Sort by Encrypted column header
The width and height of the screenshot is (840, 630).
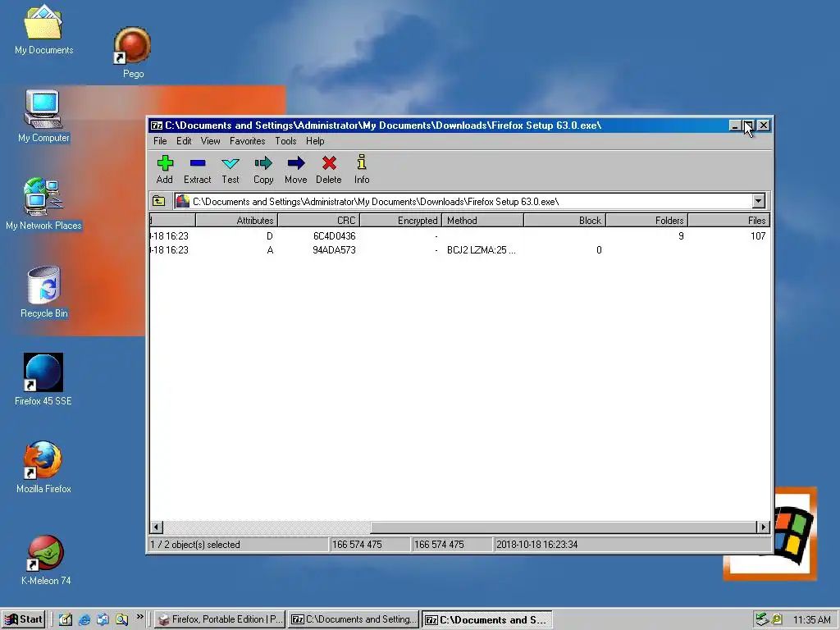(400, 220)
